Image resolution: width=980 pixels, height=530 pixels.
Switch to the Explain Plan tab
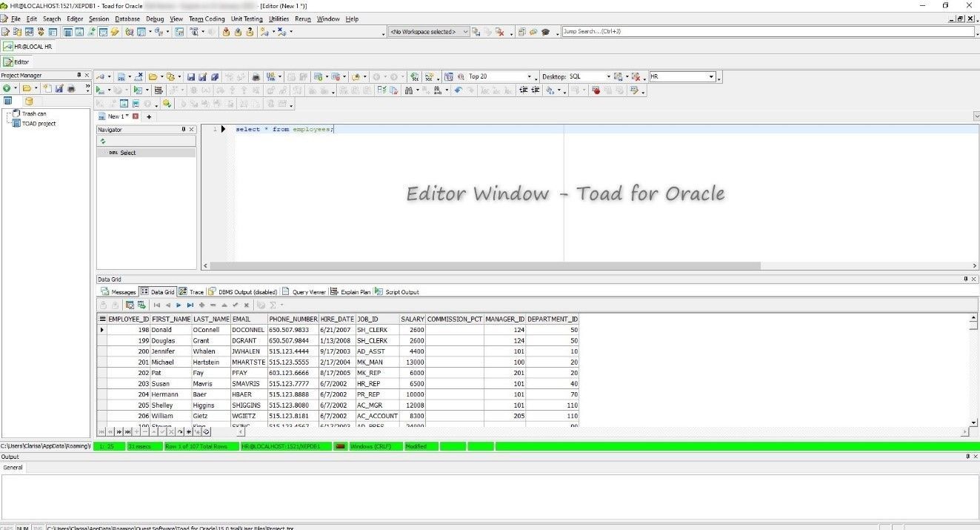(x=350, y=292)
